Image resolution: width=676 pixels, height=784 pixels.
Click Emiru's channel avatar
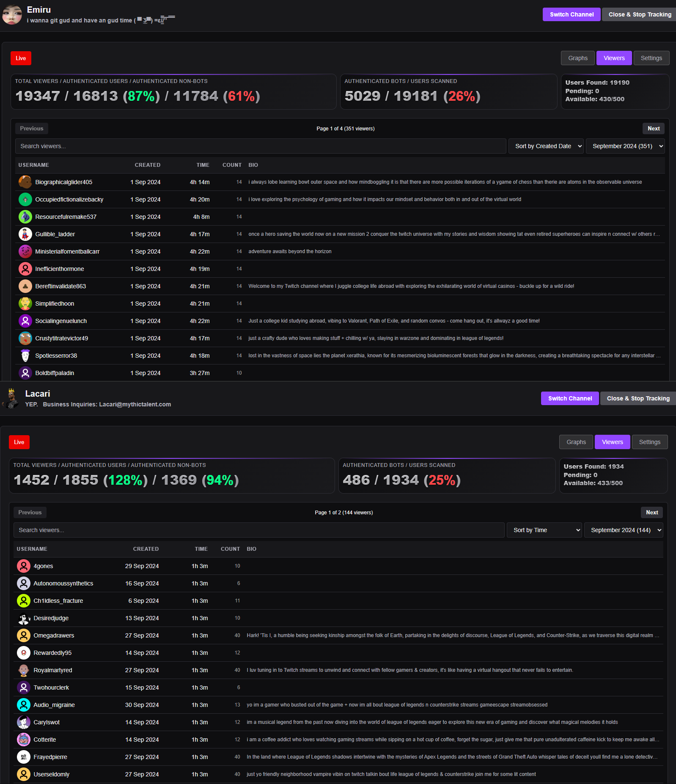click(x=12, y=15)
